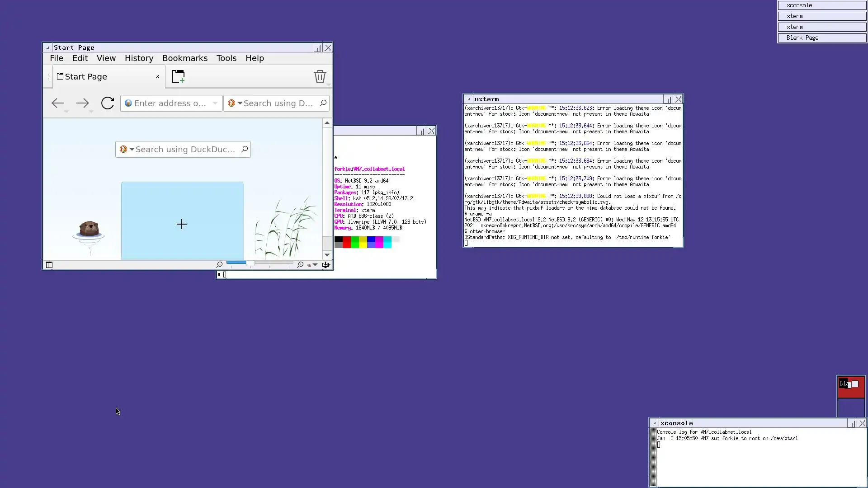The width and height of the screenshot is (868, 488).
Task: Open a new tab with the plus-page icon
Action: 178,76
